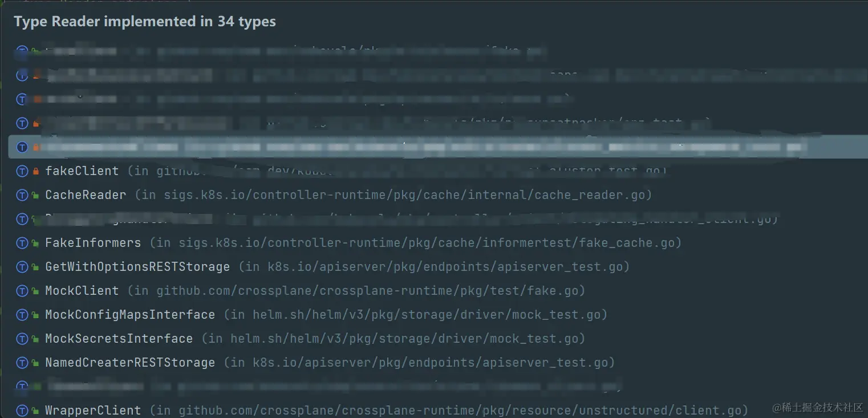The width and height of the screenshot is (868, 418).
Task: Click the type icon next to MockClient
Action: point(22,291)
